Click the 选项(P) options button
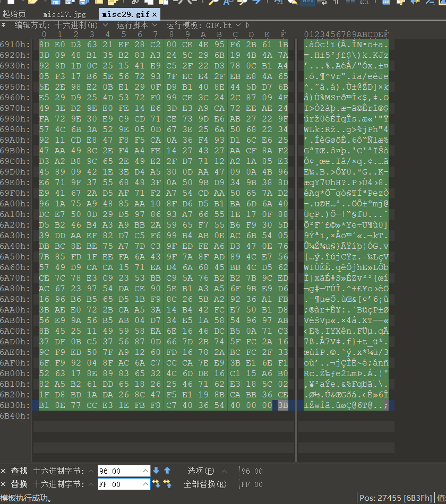This screenshot has height=504, width=446. (201, 471)
